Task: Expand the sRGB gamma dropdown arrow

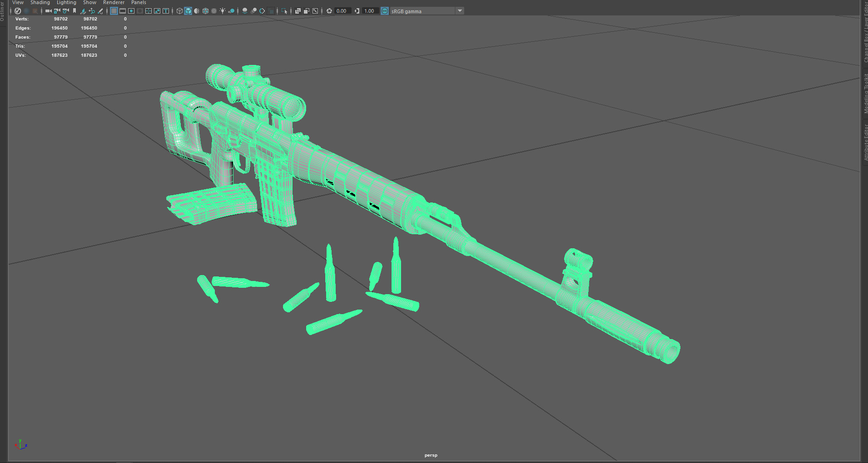Action: tap(460, 11)
